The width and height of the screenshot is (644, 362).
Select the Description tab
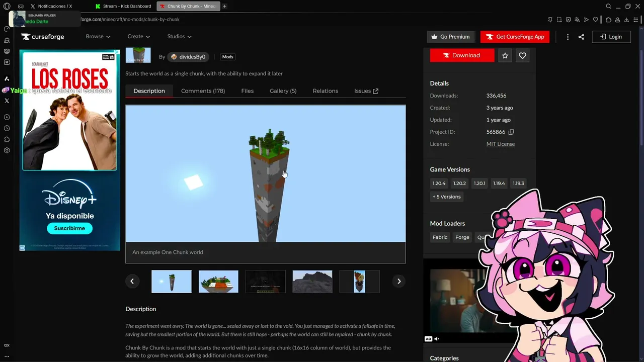(149, 91)
